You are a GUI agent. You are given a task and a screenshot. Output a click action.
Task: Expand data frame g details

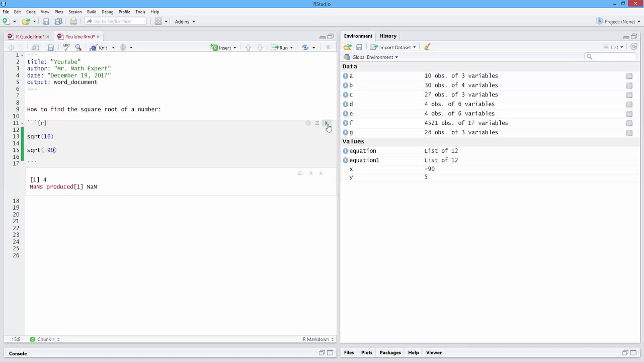click(x=345, y=132)
